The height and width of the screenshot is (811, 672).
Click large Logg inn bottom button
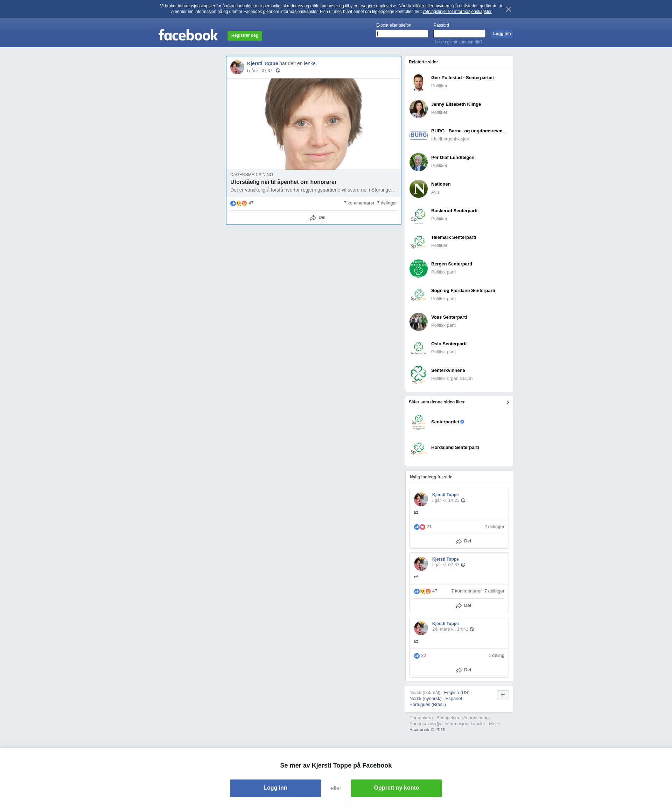pos(275,788)
